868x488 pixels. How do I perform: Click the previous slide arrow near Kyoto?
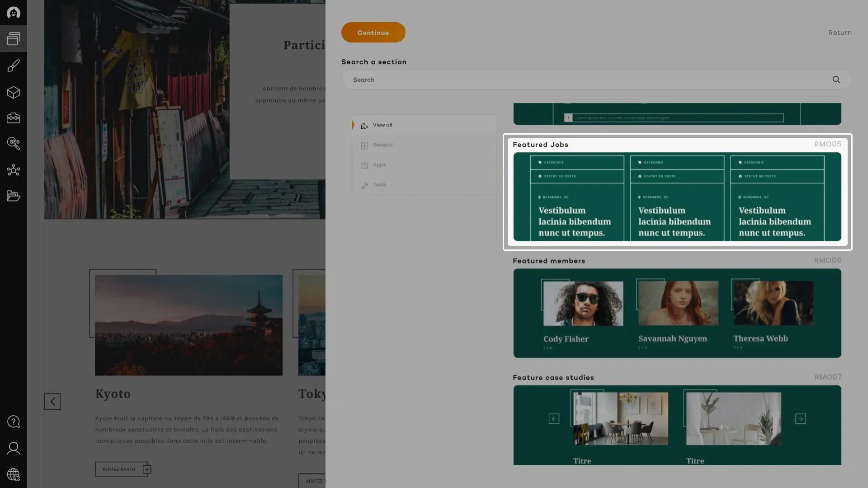point(52,401)
